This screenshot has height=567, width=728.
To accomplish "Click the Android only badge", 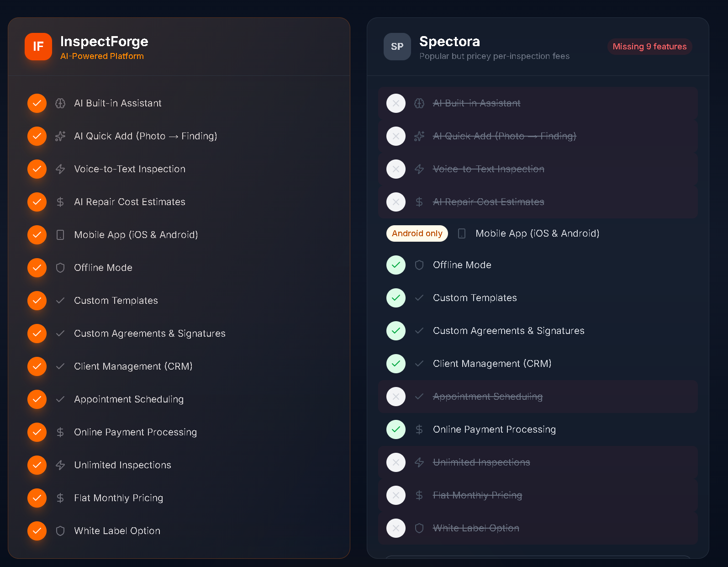I will [417, 233].
